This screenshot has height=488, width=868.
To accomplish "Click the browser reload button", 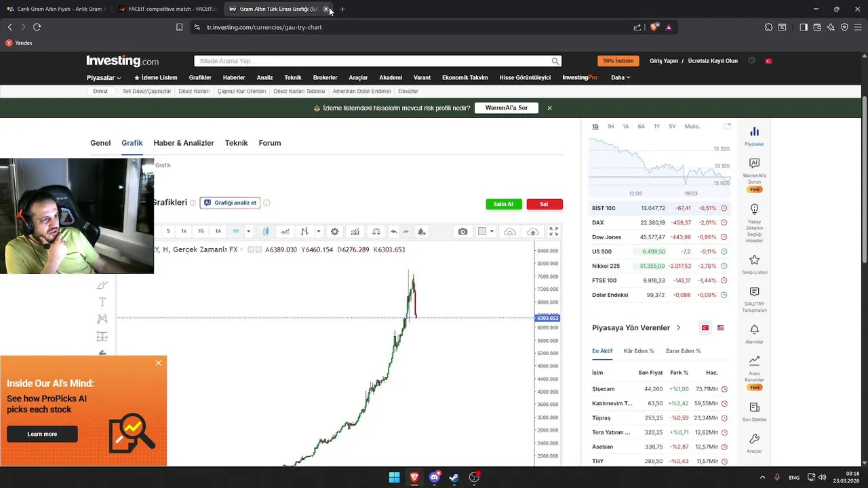I will click(x=37, y=27).
